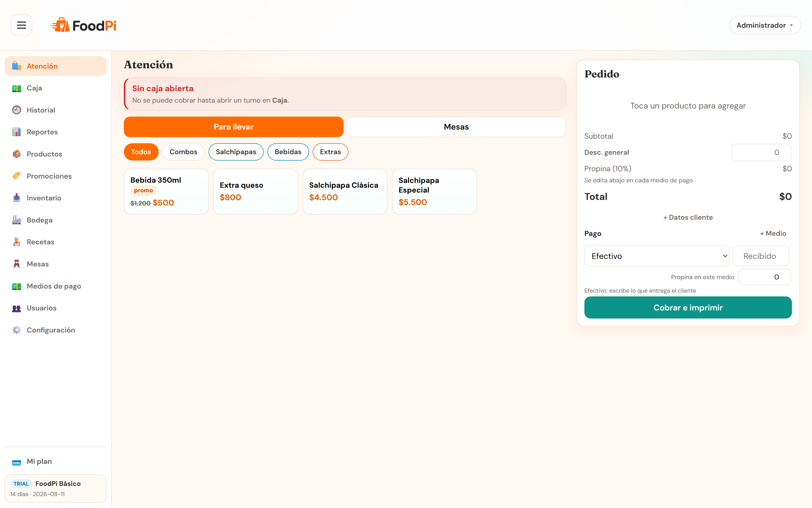Click the Usuarios people icon
The image size is (812, 508).
[x=16, y=308]
